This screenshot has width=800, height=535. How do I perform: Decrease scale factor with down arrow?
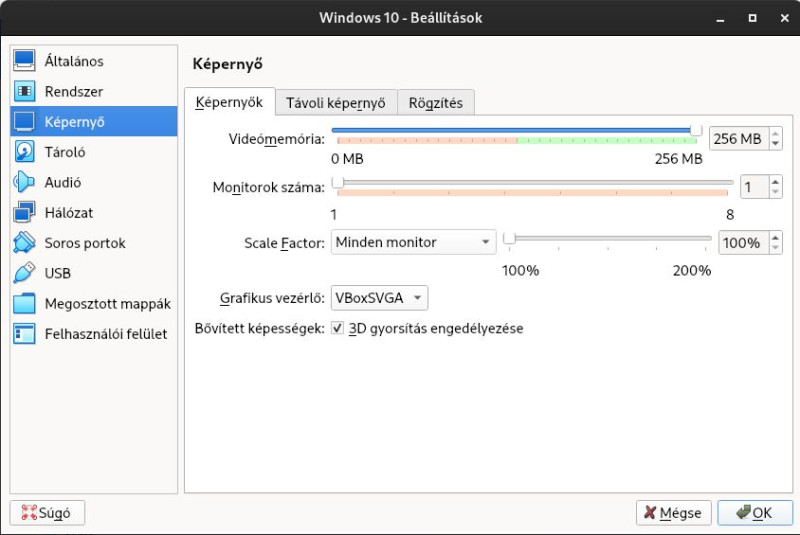pos(776,248)
